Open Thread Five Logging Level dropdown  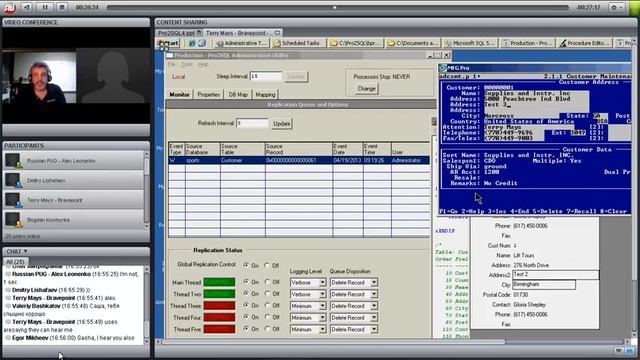[x=322, y=329]
